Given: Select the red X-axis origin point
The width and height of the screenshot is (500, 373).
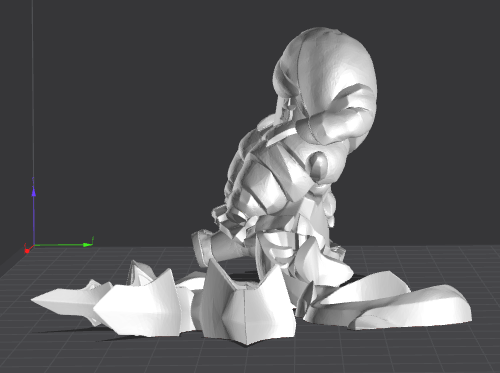Looking at the screenshot, I should pos(27,250).
